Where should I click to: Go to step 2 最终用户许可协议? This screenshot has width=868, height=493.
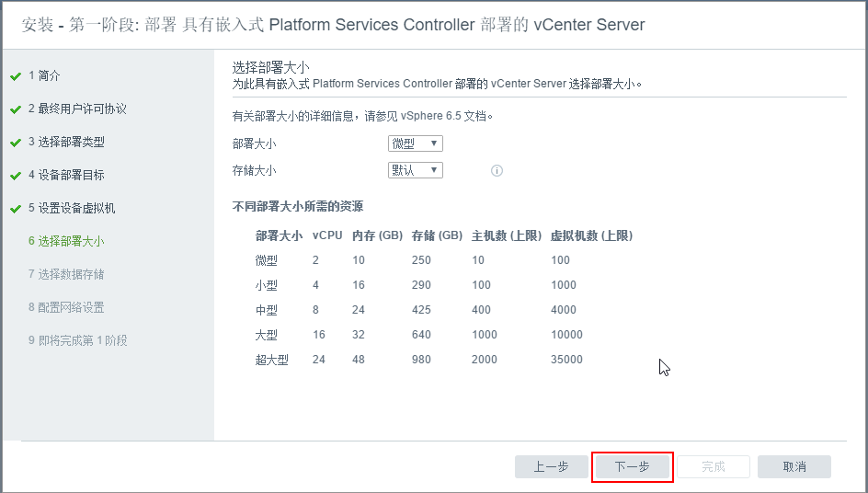click(77, 109)
